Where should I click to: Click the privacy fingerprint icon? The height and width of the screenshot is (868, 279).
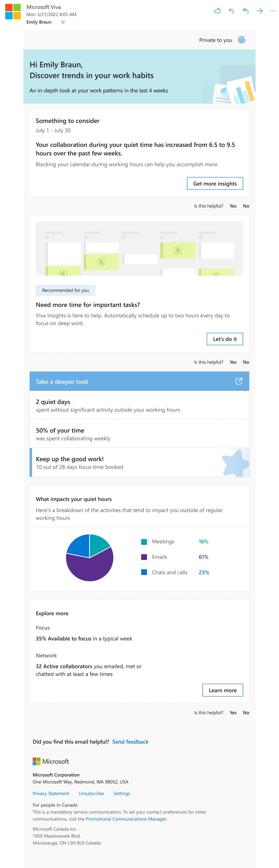pos(242,40)
